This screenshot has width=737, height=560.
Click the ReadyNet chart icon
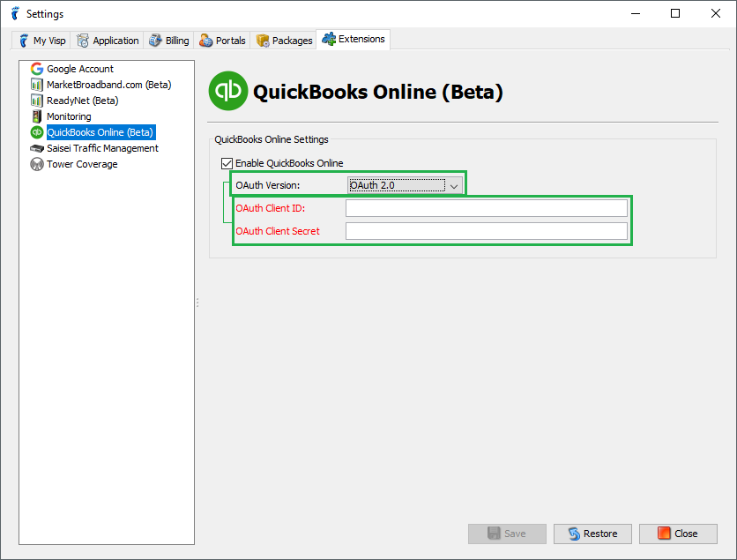tap(37, 101)
